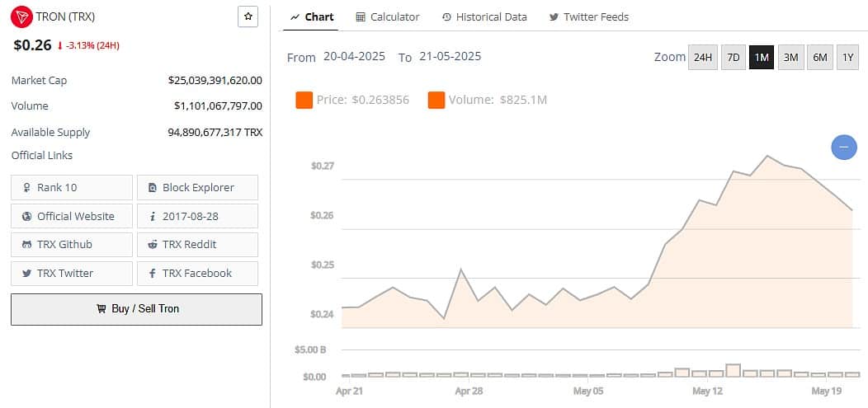
Task: Choose the 6M zoom range
Action: tap(820, 58)
